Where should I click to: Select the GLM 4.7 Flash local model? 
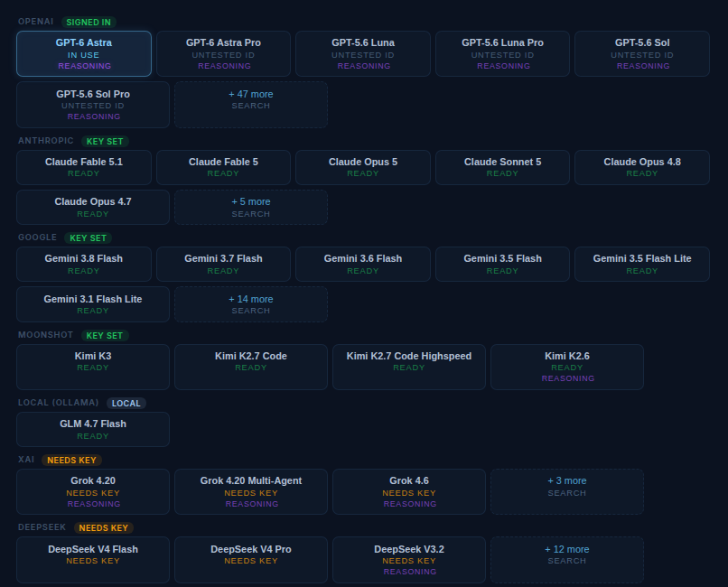[x=93, y=429]
